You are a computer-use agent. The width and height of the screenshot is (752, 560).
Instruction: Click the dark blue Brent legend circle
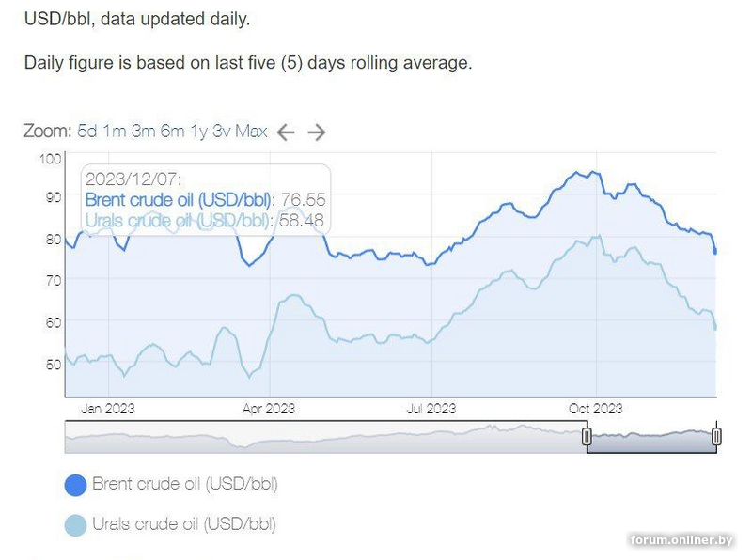tap(75, 485)
